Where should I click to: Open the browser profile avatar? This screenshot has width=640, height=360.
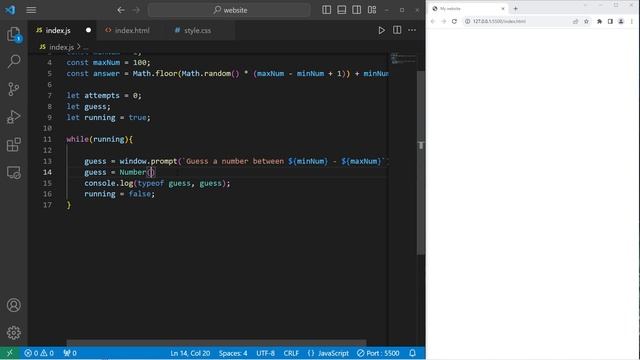pos(621,21)
